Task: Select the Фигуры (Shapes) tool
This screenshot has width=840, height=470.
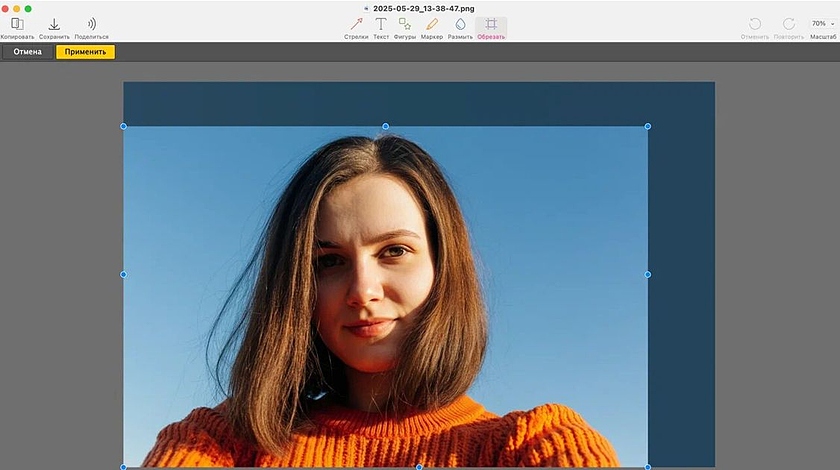Action: 405,24
